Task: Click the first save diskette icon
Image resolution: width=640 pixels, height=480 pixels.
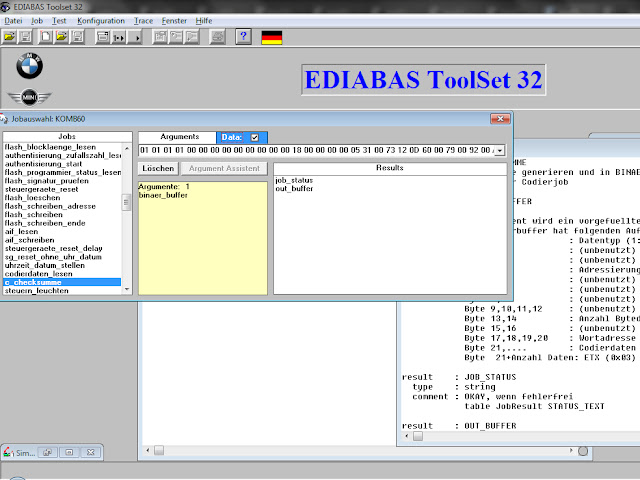Action: point(26,37)
